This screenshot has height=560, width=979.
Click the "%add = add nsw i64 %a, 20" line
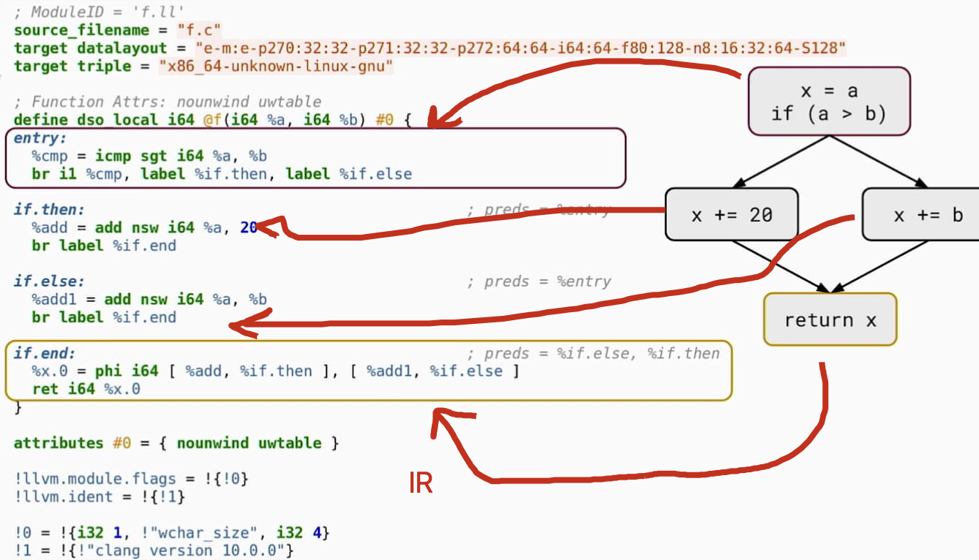coord(144,227)
